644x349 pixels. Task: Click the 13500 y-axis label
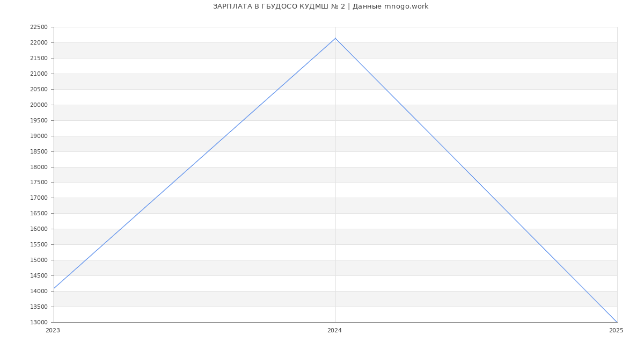tap(39, 307)
